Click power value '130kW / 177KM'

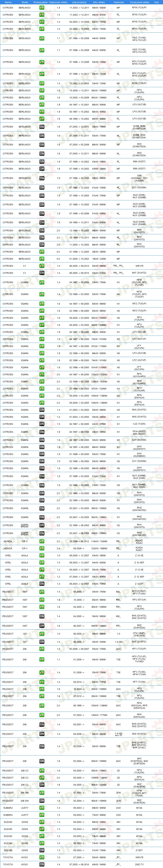click(x=99, y=715)
